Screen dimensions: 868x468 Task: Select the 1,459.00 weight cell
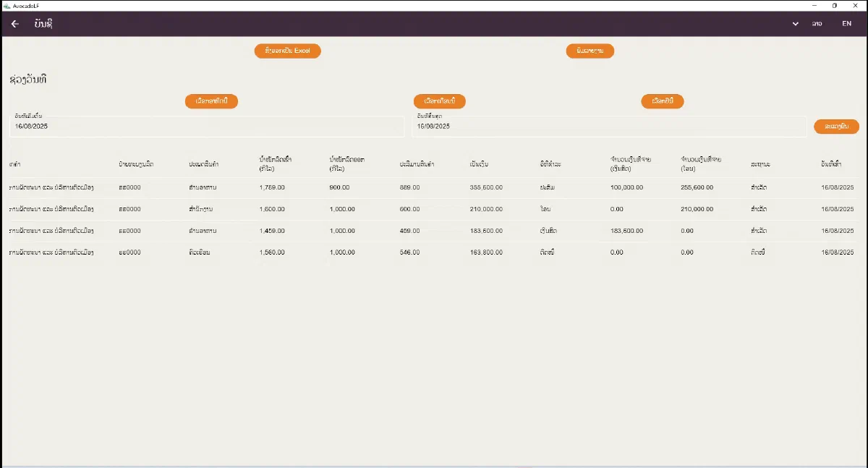point(272,231)
